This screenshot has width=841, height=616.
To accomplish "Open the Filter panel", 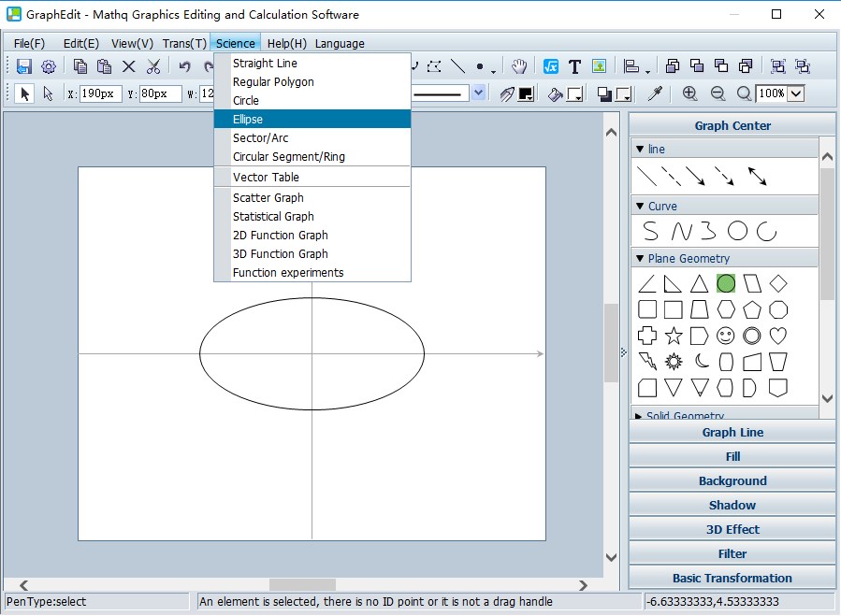I will click(732, 553).
